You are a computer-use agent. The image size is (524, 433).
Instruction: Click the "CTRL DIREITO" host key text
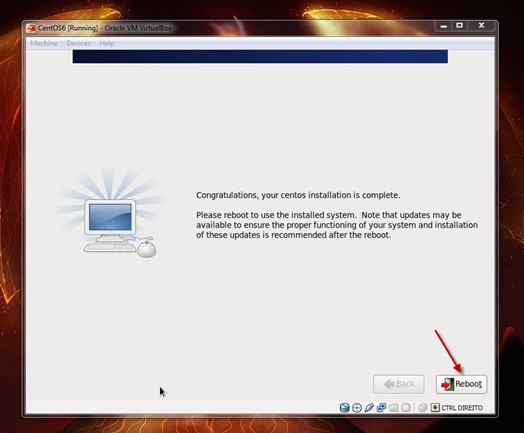(462, 408)
